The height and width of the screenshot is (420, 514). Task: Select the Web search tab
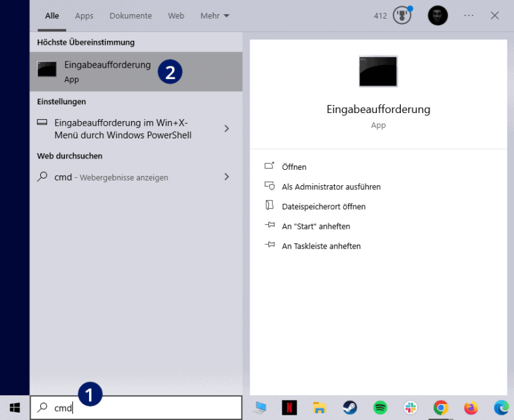(176, 15)
